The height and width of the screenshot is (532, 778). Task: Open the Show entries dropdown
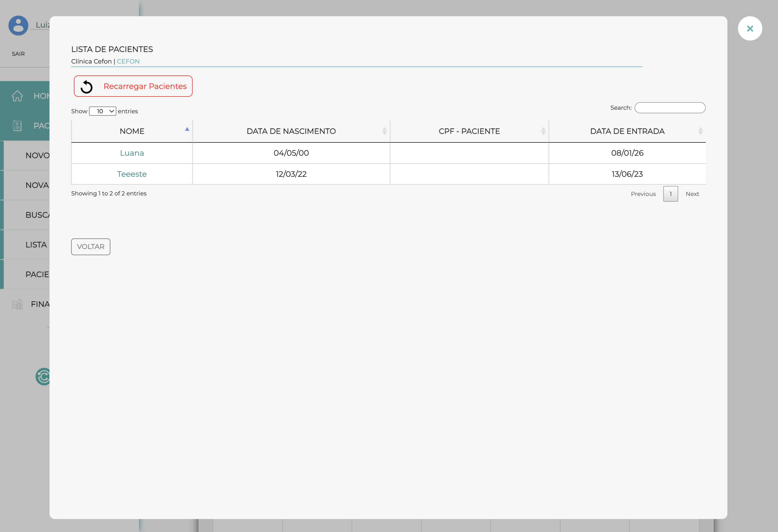[103, 111]
